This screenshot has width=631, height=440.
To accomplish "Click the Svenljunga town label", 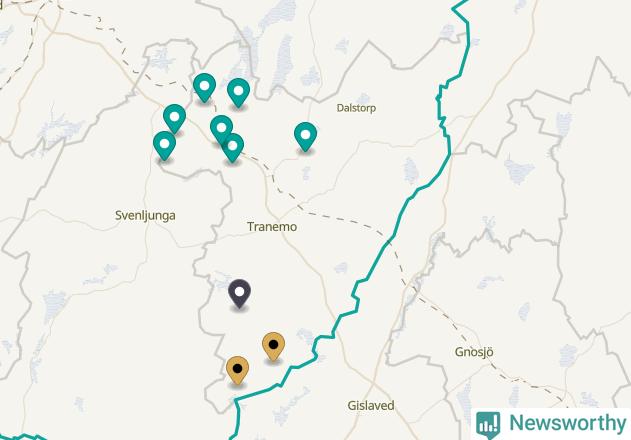I will (x=145, y=215).
